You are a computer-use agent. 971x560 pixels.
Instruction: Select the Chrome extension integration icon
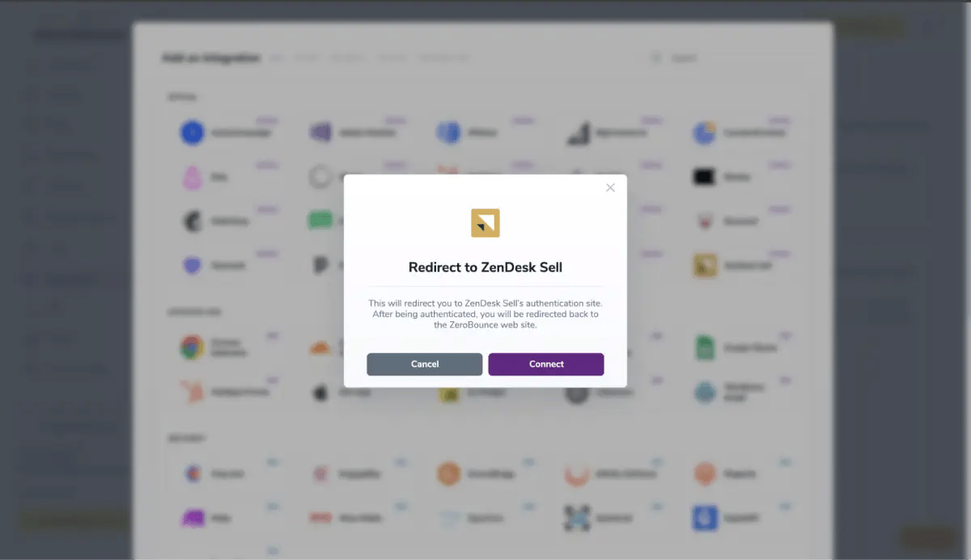(192, 346)
